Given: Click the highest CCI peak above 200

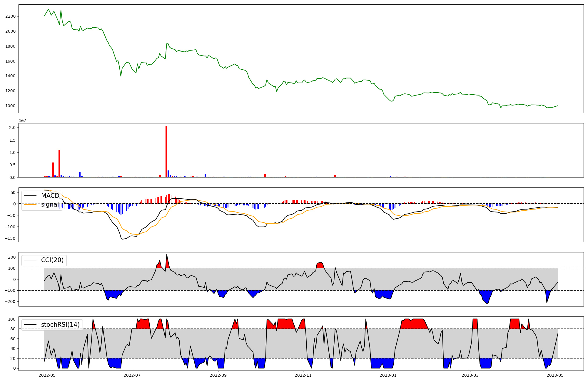Looking at the screenshot, I should (x=167, y=255).
